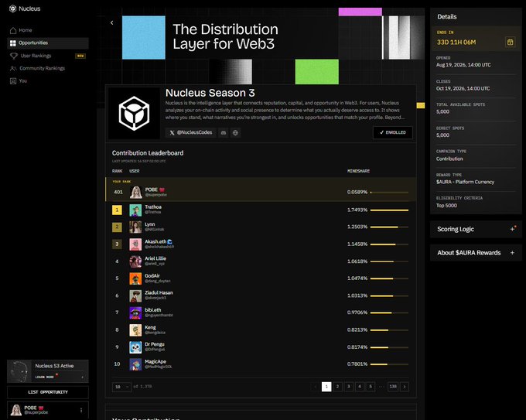Click the List Opportunity button
526x420 pixels.
pos(48,392)
